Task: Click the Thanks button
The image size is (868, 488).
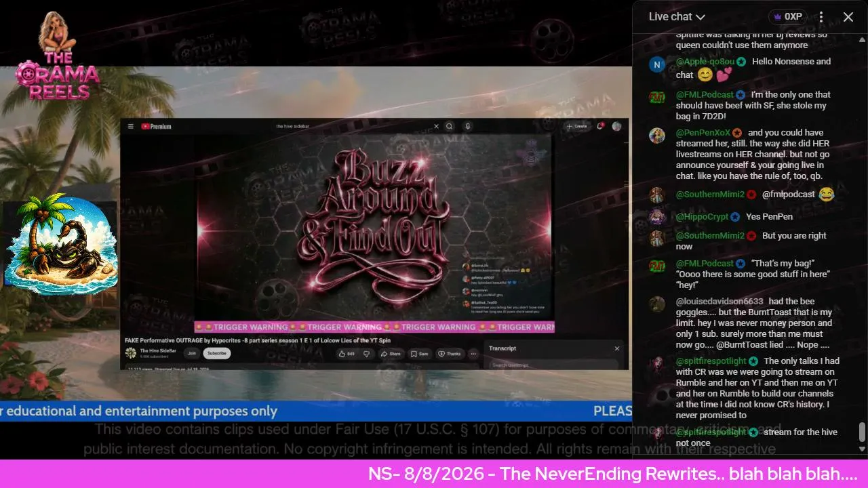Action: (450, 354)
